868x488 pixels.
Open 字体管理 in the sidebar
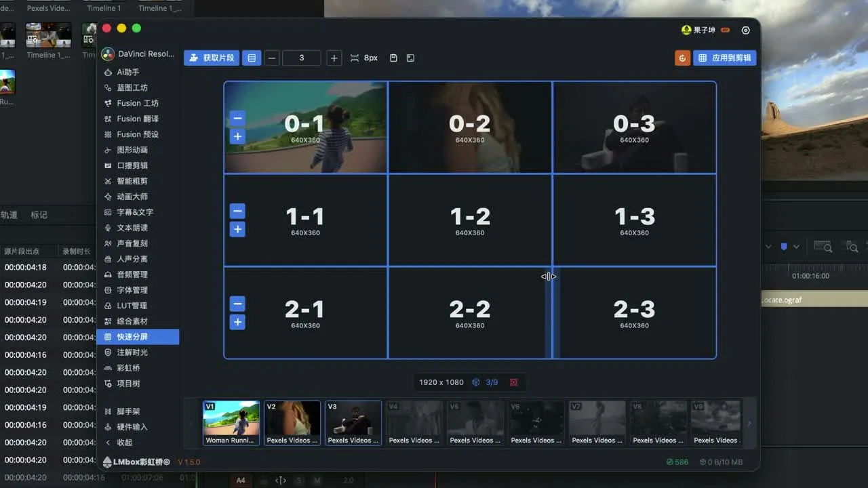(x=138, y=290)
